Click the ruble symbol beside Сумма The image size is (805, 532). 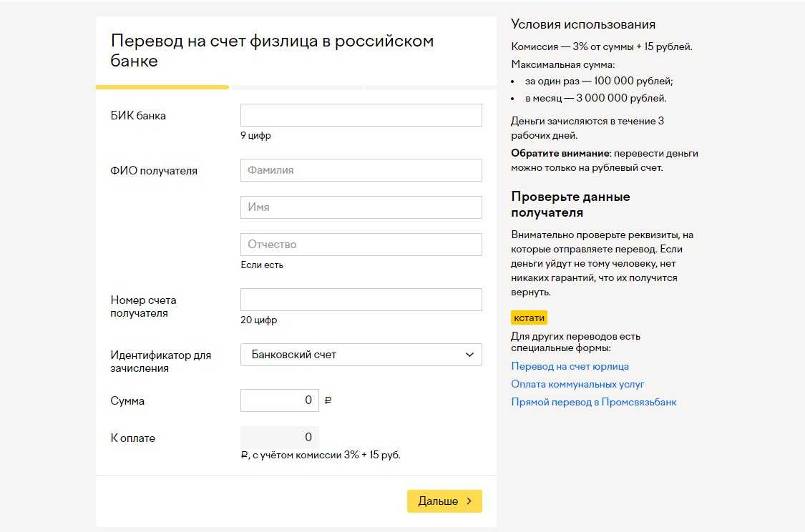[x=328, y=401]
